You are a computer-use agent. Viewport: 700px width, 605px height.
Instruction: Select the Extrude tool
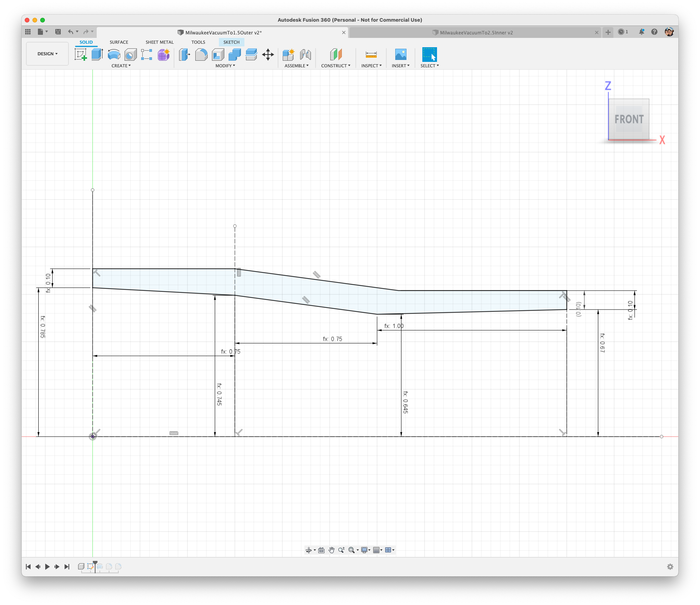click(97, 55)
